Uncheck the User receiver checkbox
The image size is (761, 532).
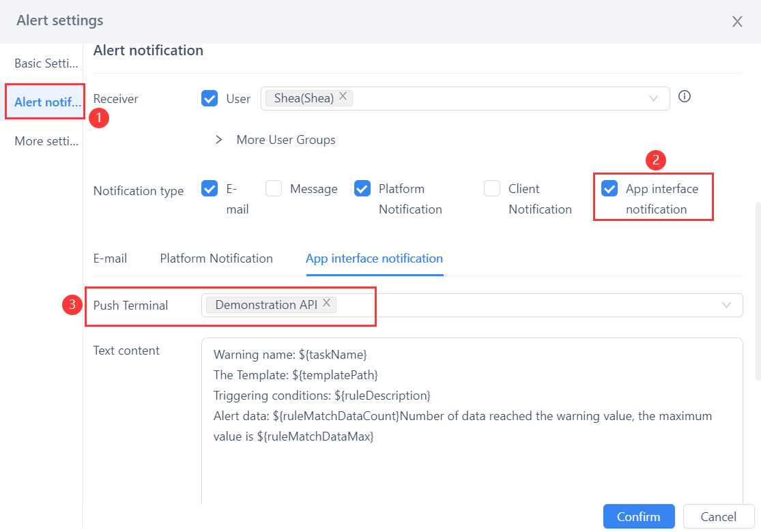pyautogui.click(x=210, y=98)
